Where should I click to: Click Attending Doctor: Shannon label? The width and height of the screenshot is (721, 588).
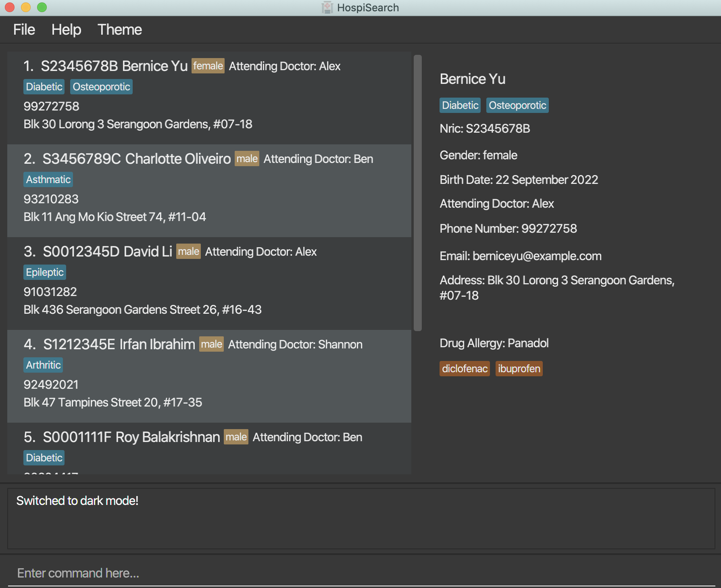coord(295,344)
